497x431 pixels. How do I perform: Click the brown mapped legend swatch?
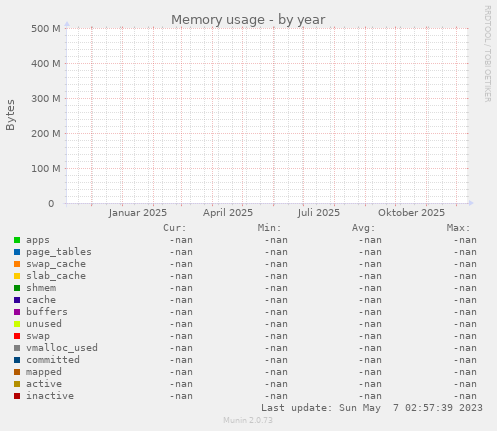pos(17,372)
